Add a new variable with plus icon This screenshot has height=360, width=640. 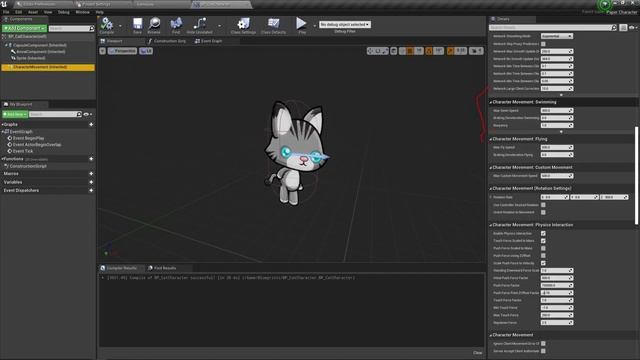click(x=91, y=182)
